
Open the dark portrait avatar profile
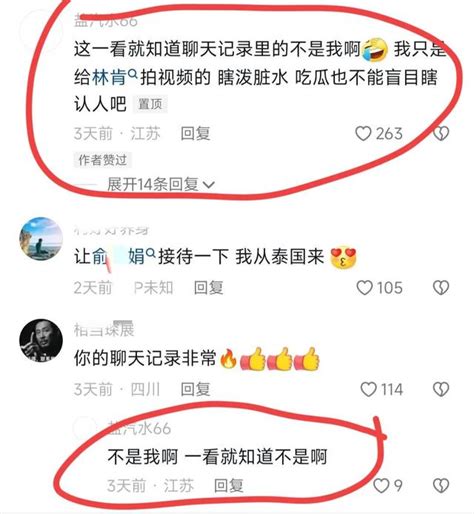[41, 340]
